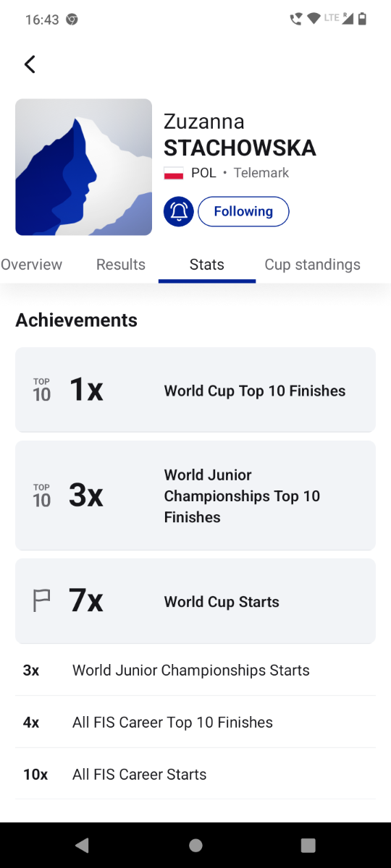
Task: Select World Cup Top 10 Finishes card
Action: [195, 390]
